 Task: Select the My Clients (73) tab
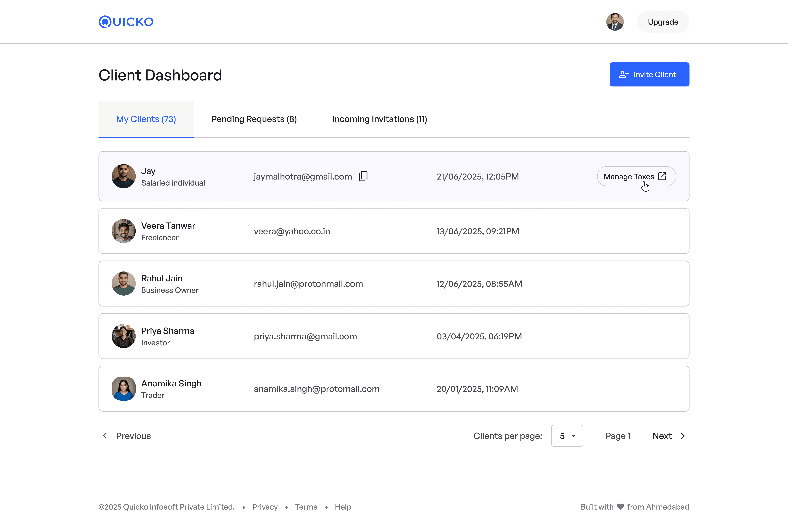click(146, 119)
